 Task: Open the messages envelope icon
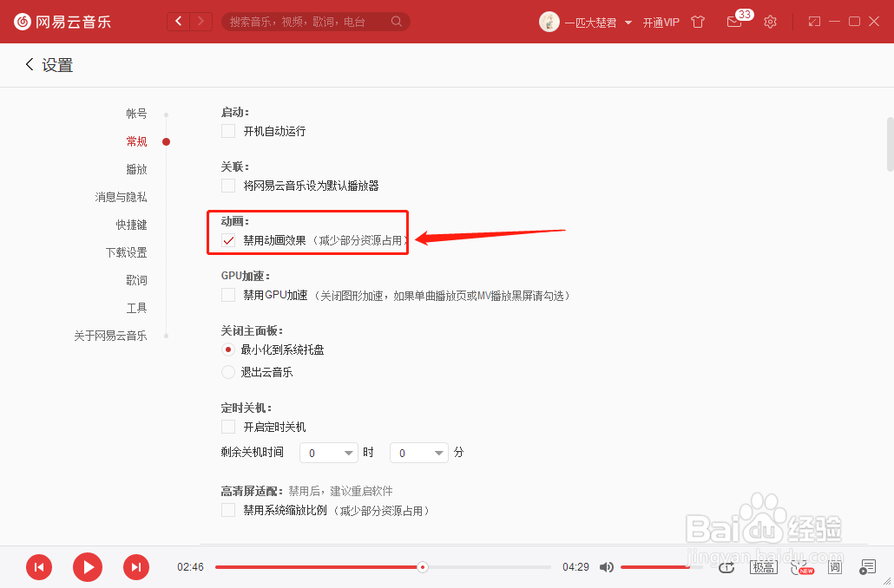point(733,22)
